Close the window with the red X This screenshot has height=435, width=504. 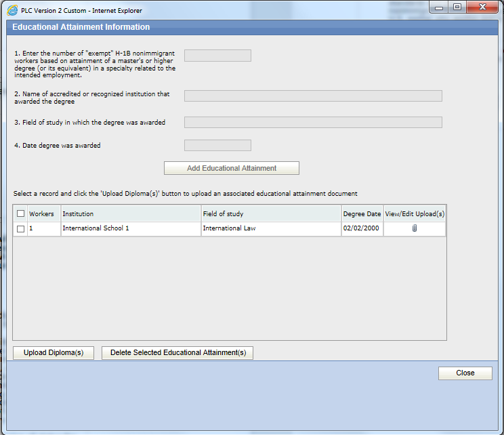click(x=482, y=7)
